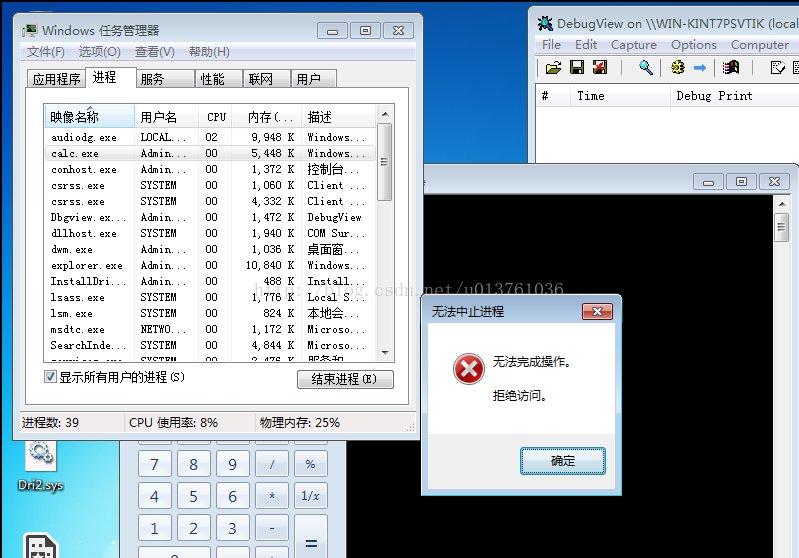
Task: Click calculator equals key
Action: pyautogui.click(x=310, y=536)
